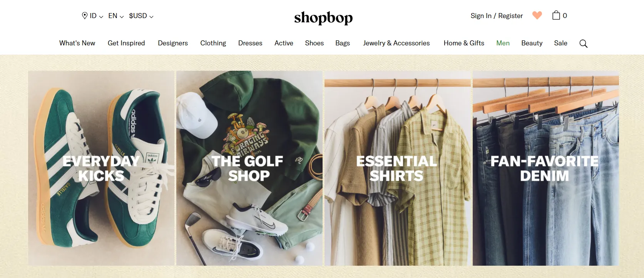Open the EN language dropdown

[116, 16]
